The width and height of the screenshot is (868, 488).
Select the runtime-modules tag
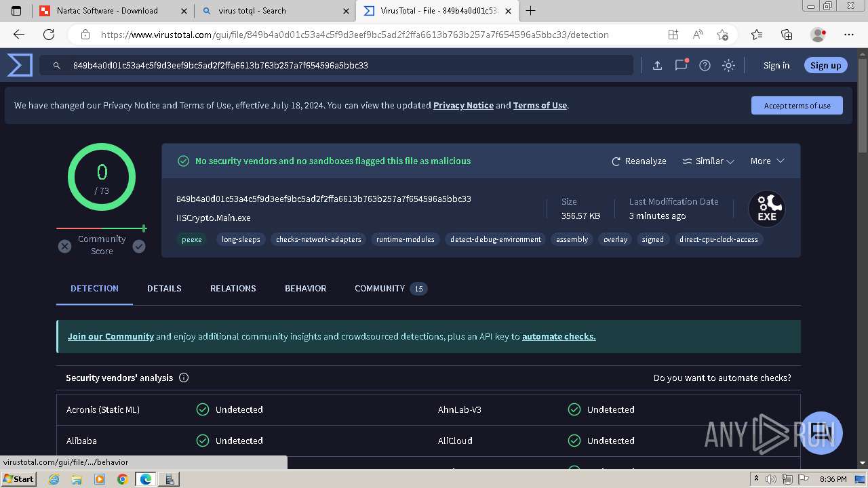pos(406,239)
